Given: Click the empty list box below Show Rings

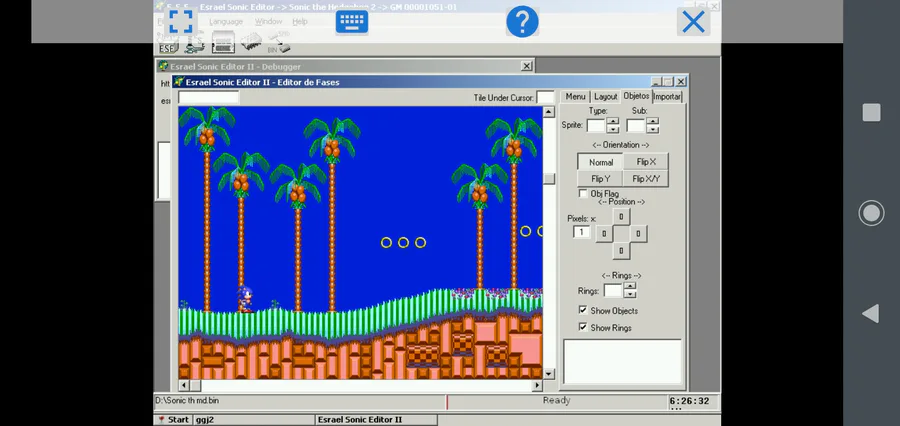Looking at the screenshot, I should click(622, 362).
